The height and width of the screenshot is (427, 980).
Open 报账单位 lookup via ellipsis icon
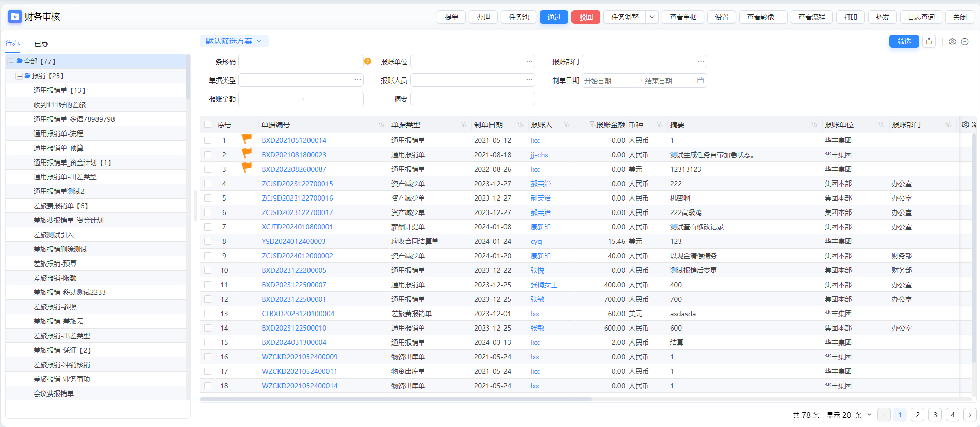tap(529, 61)
